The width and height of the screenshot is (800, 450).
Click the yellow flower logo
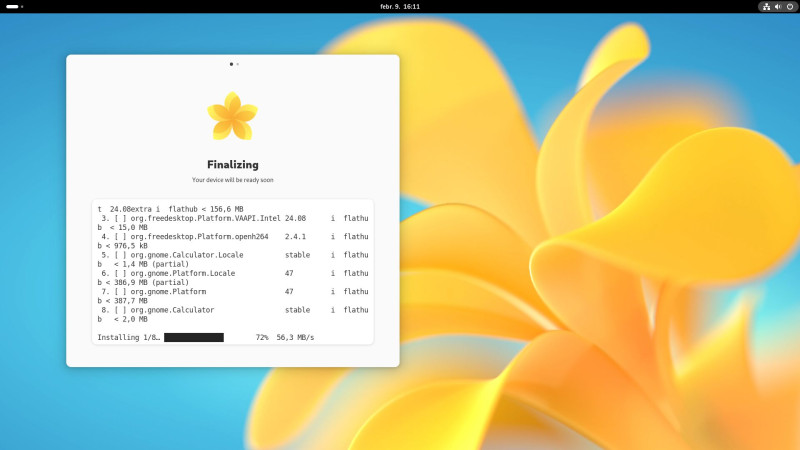click(x=233, y=116)
